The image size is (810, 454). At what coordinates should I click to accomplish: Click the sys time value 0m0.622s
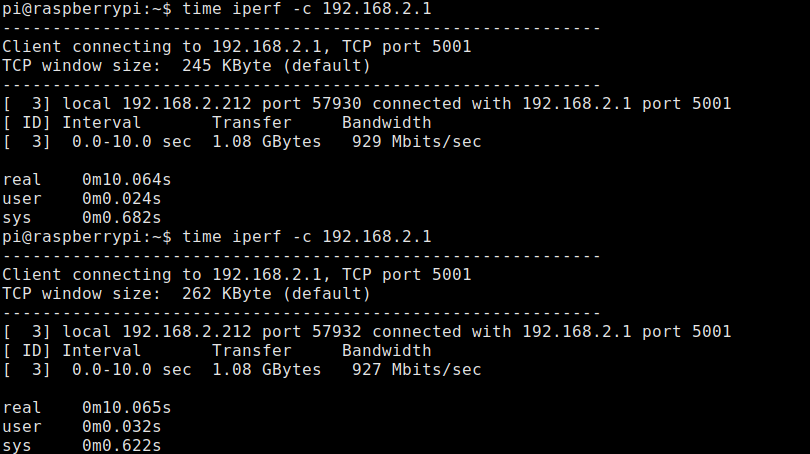[x=121, y=446]
